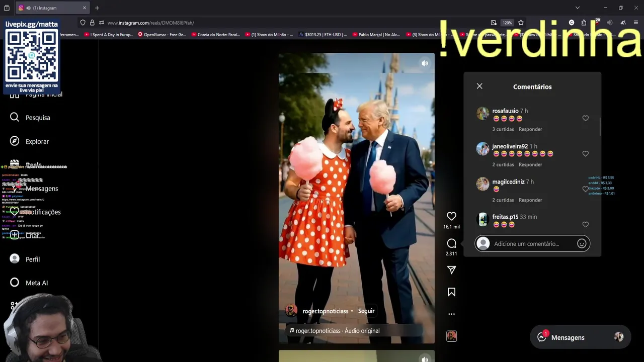The height and width of the screenshot is (362, 644).
Task: Open the emoji picker in comment box
Action: tap(582, 244)
